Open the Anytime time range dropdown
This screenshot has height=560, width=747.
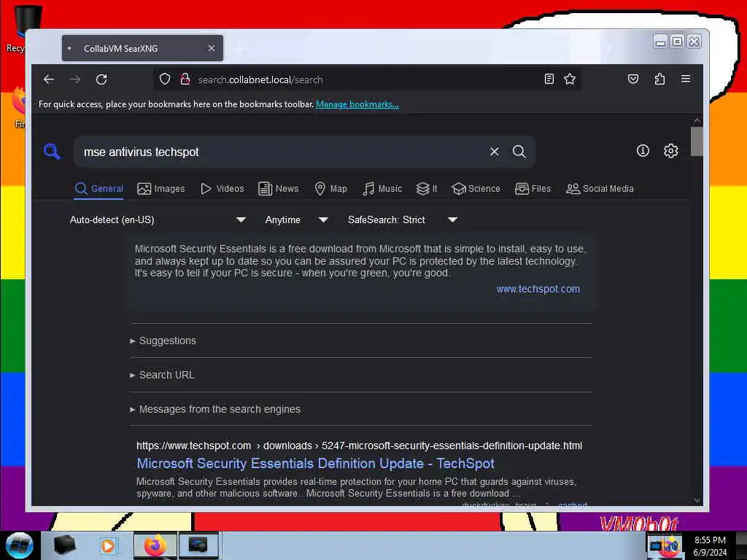click(296, 220)
